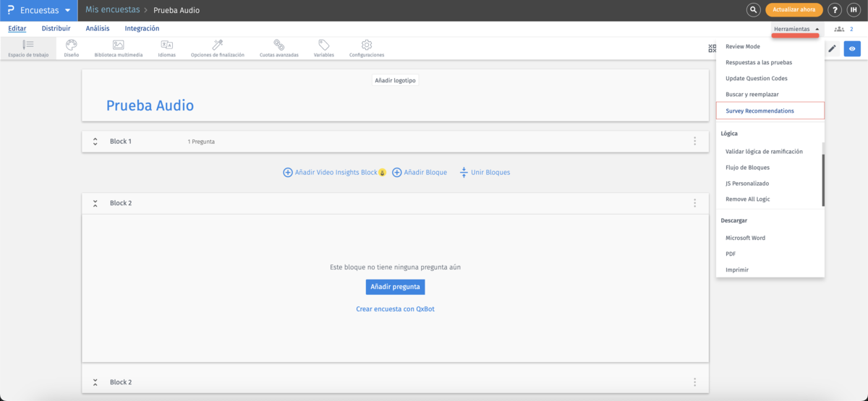Open three-dot menu of the upper Block 2
This screenshot has height=401, width=868.
point(694,203)
